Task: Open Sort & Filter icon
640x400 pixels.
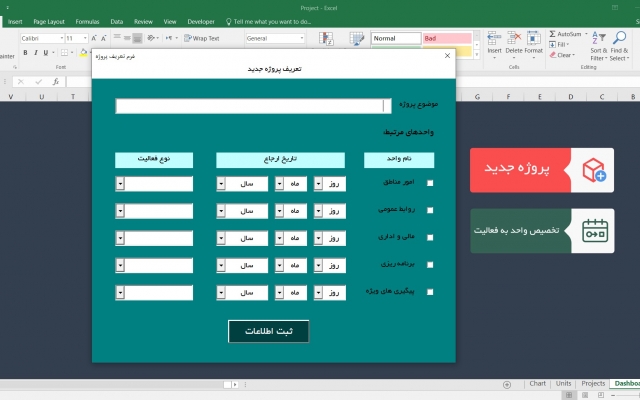Action: click(x=598, y=38)
